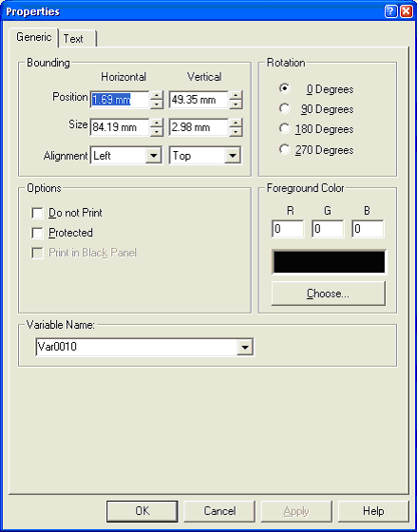417x532 pixels.
Task: Click the R color value field
Action: coord(288,229)
